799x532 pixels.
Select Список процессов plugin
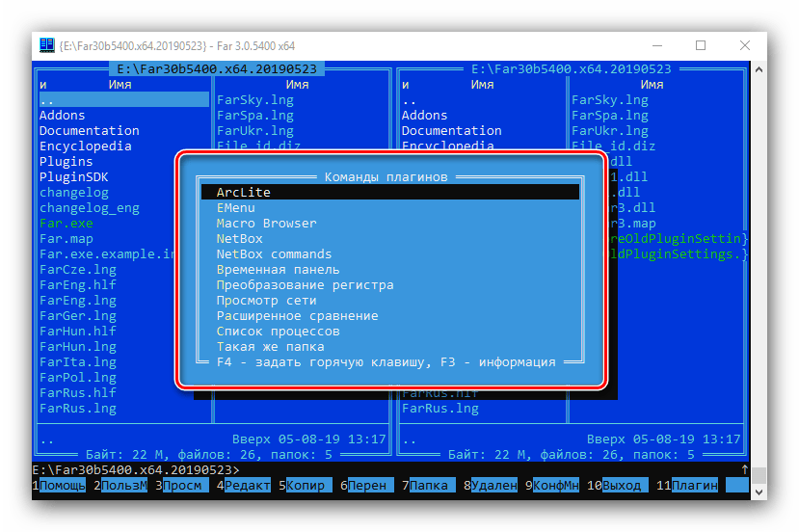click(390, 332)
